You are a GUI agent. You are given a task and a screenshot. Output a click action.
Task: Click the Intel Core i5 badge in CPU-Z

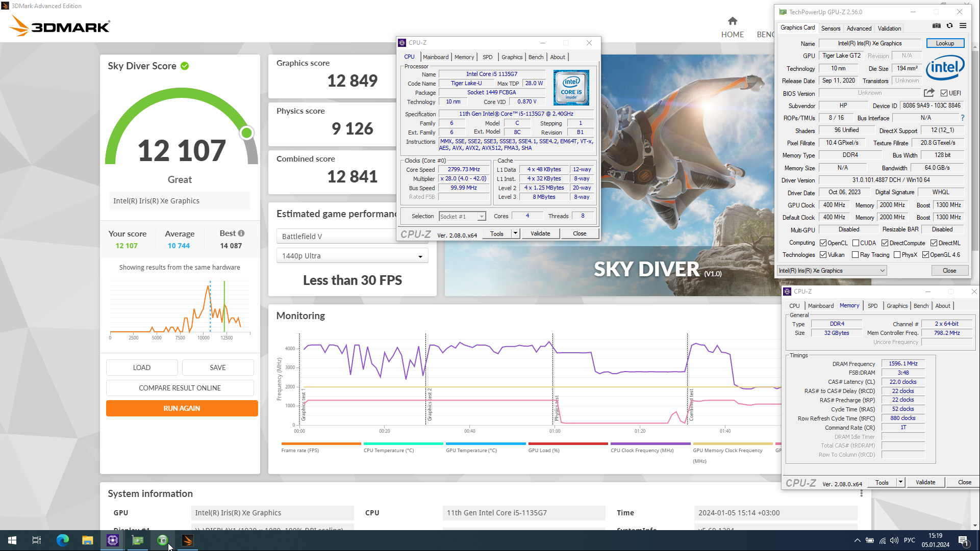571,88
